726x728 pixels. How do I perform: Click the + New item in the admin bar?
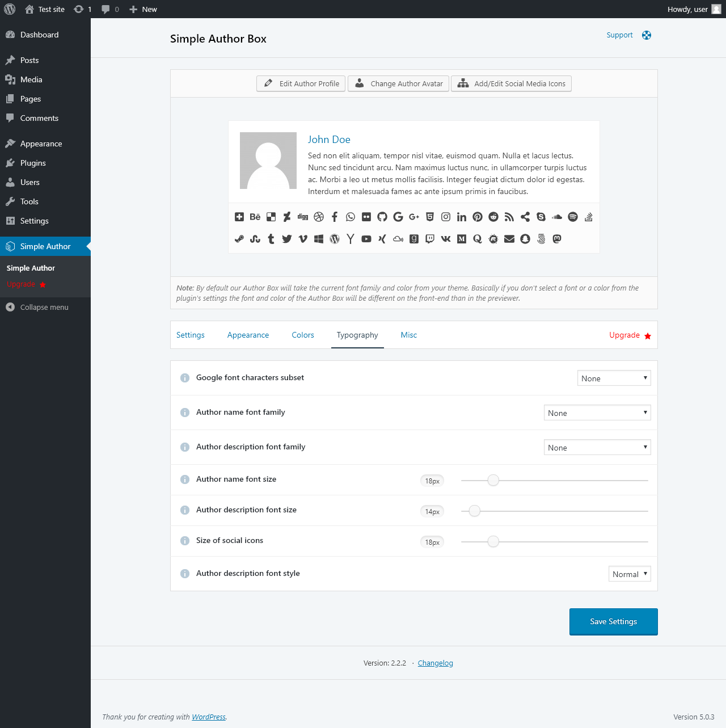point(143,9)
